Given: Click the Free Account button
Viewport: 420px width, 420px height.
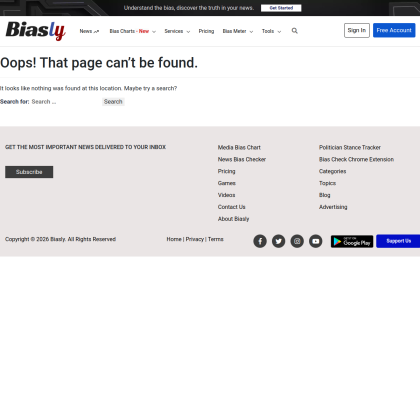Looking at the screenshot, I should pyautogui.click(x=394, y=30).
